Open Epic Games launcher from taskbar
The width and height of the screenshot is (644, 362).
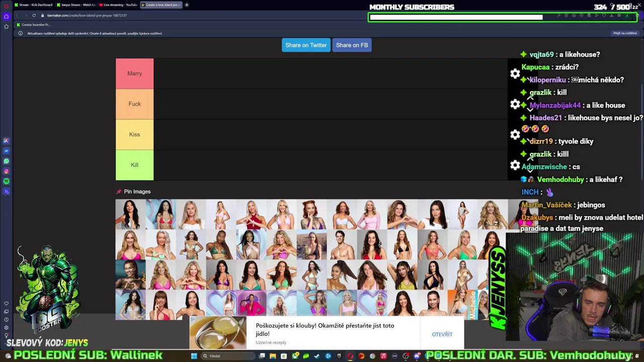339,356
